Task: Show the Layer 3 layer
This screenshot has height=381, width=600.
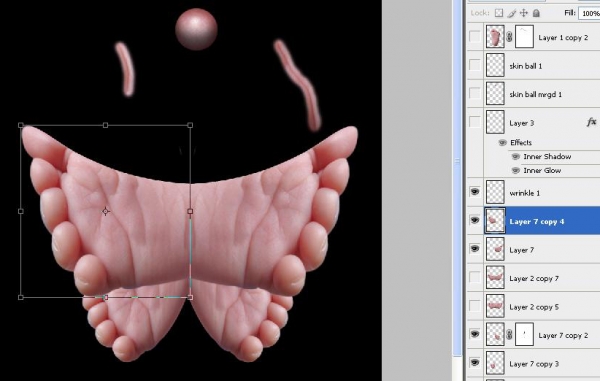Action: tap(474, 122)
